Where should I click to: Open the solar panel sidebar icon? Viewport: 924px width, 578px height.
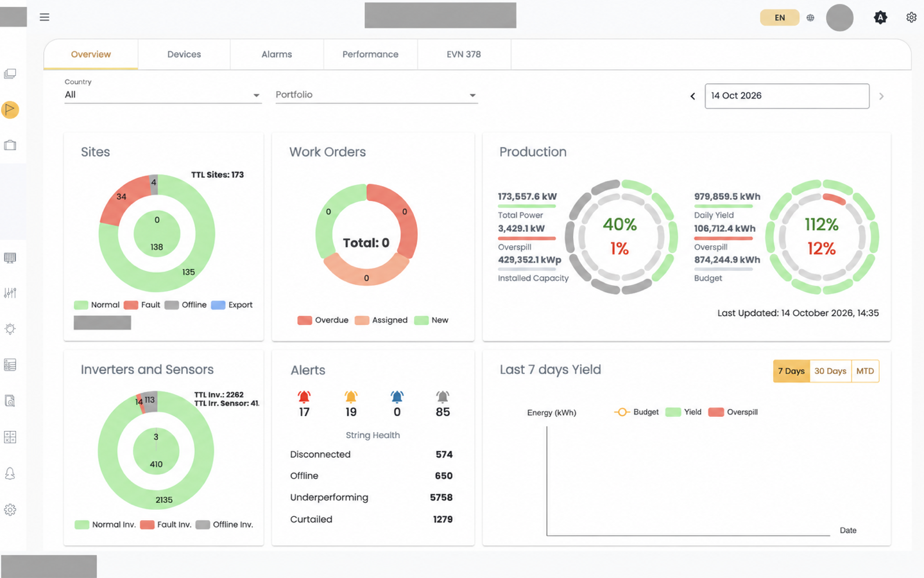10,258
